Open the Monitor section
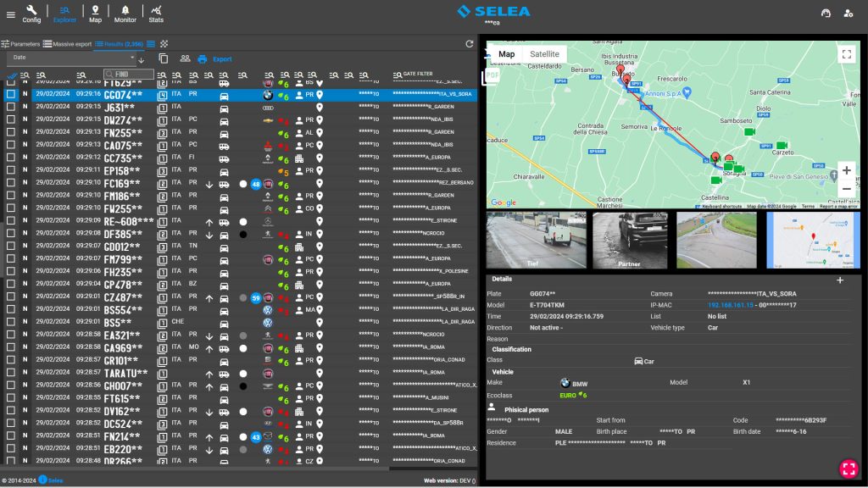The image size is (868, 488). click(125, 14)
